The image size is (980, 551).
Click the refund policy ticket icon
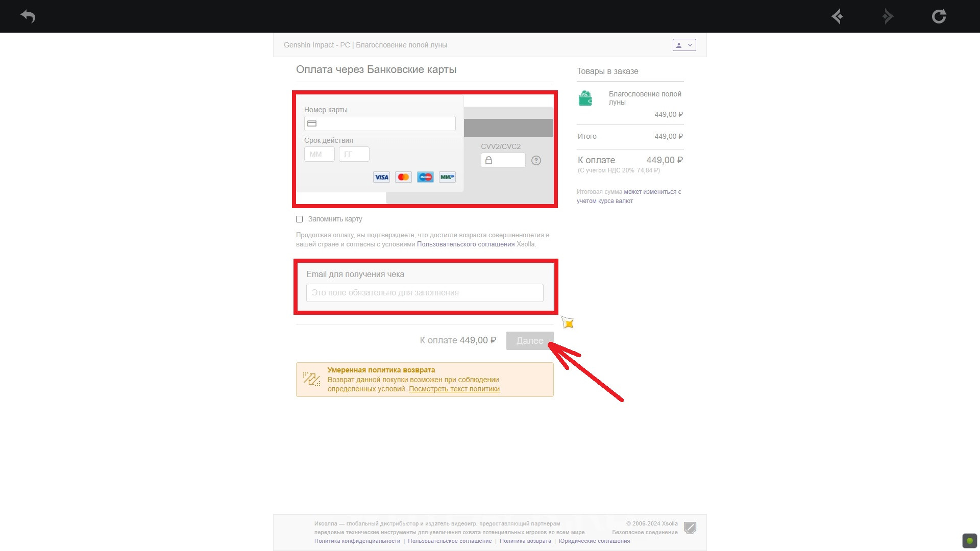coord(311,379)
